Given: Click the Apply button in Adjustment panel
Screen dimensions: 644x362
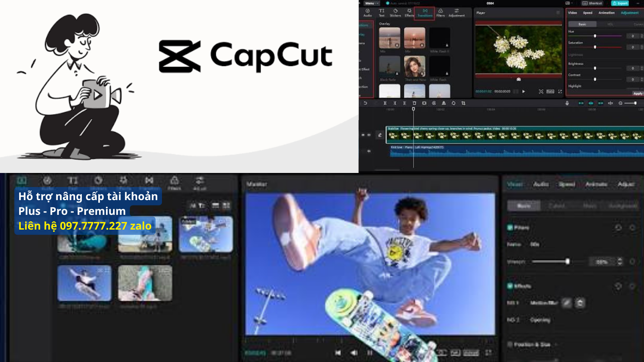Looking at the screenshot, I should 638,94.
